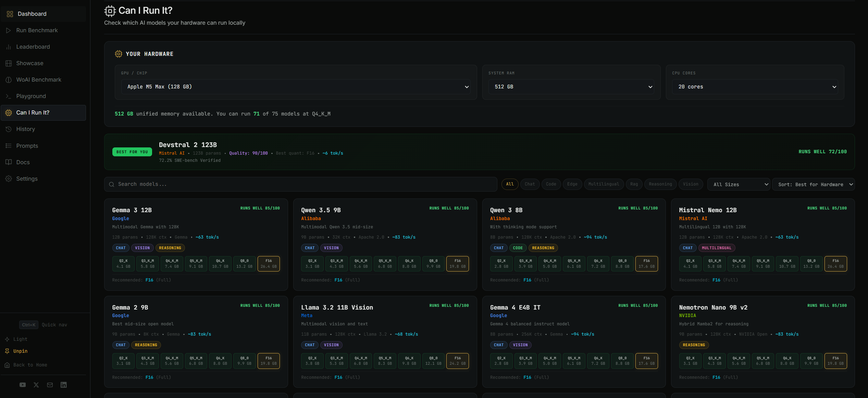This screenshot has width=868, height=398.
Task: Select Q6_K quant on the Gemma 2 9B card
Action: [x=220, y=361]
